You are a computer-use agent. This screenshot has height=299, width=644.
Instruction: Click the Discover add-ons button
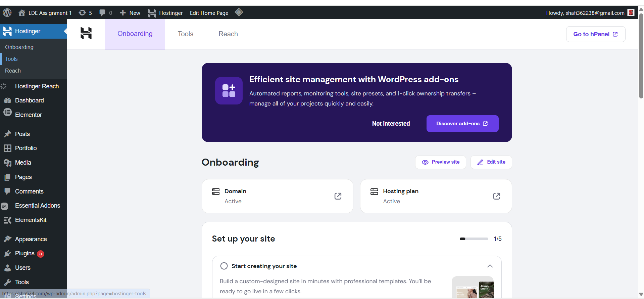pos(462,124)
